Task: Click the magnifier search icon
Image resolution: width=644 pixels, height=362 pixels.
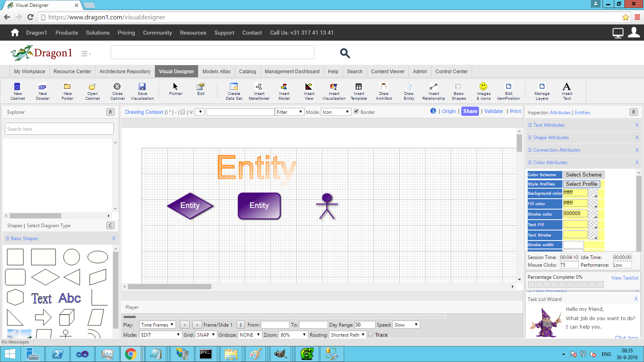Action: tap(345, 53)
